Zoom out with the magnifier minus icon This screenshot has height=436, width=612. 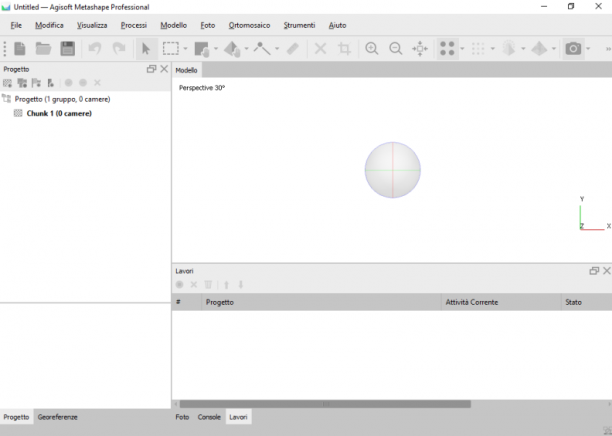point(396,49)
